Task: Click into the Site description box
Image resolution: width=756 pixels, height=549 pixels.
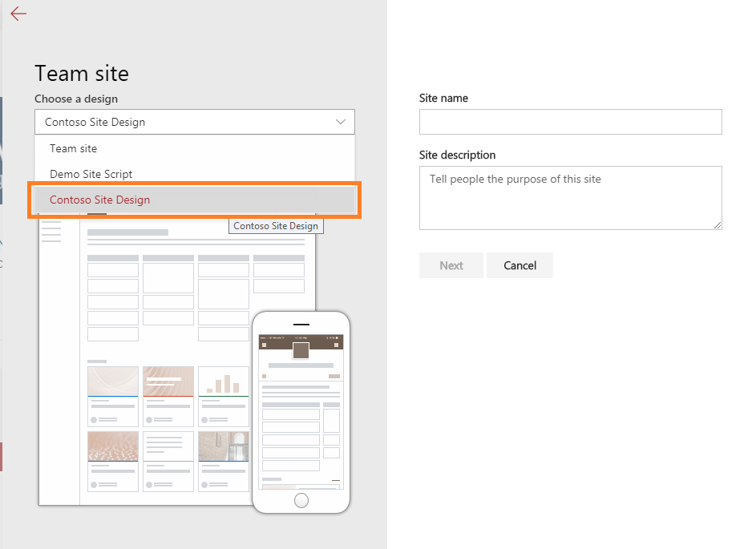Action: click(x=570, y=198)
